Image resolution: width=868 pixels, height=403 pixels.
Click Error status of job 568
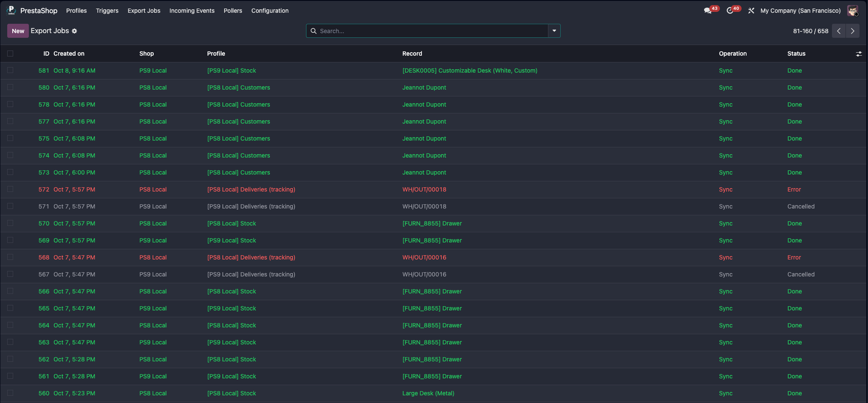pyautogui.click(x=794, y=257)
